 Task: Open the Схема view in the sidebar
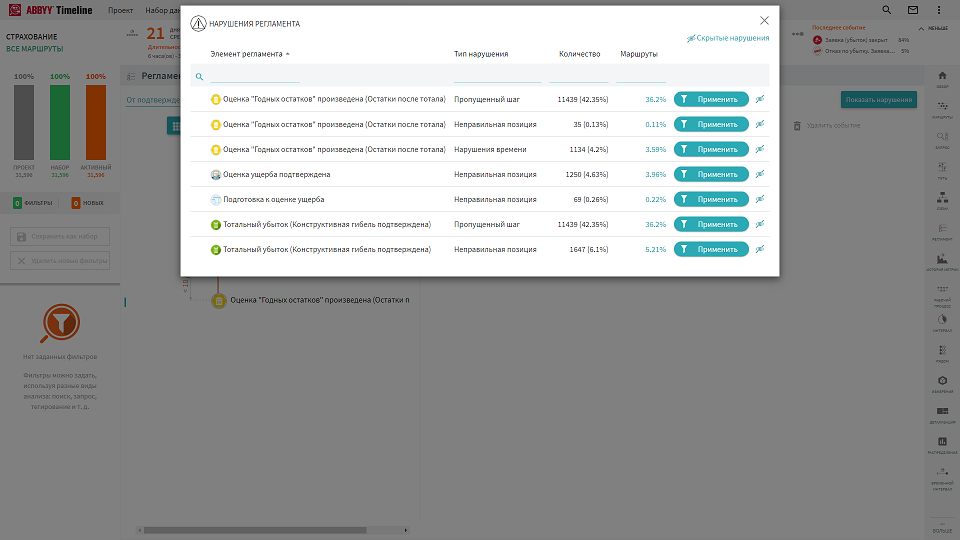point(942,201)
